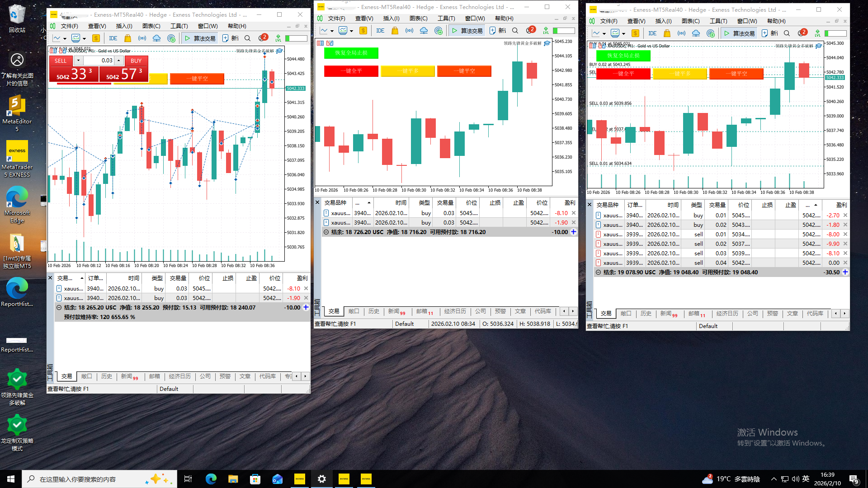Open 工具(T) menu in right MT5 window
The height and width of the screenshot is (488, 868).
click(x=718, y=21)
